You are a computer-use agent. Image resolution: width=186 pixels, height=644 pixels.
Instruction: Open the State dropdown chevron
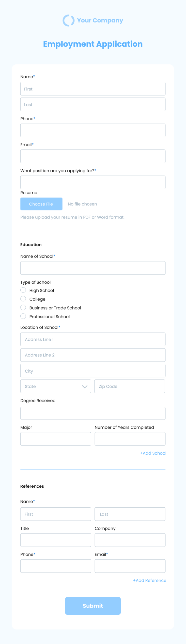(x=85, y=386)
